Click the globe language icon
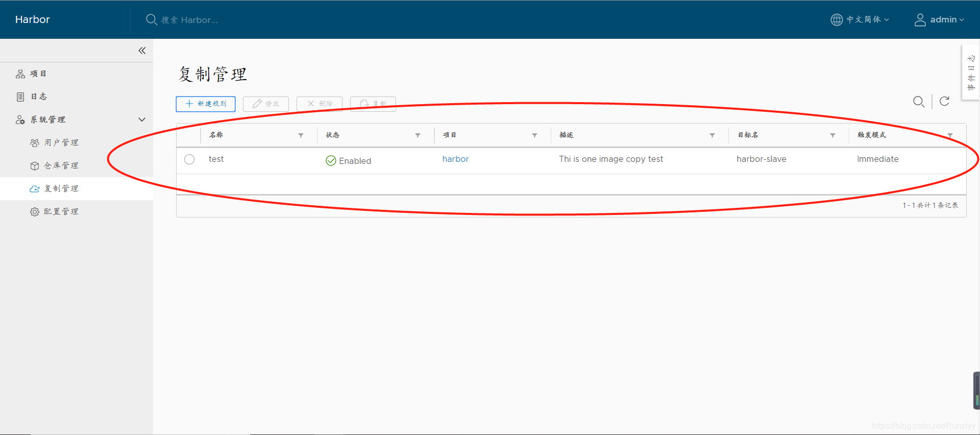This screenshot has width=980, height=435. click(x=837, y=19)
